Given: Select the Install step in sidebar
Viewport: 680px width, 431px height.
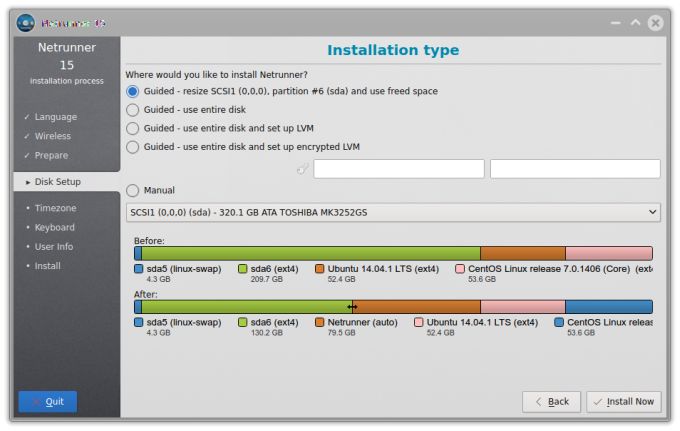Looking at the screenshot, I should 48,266.
